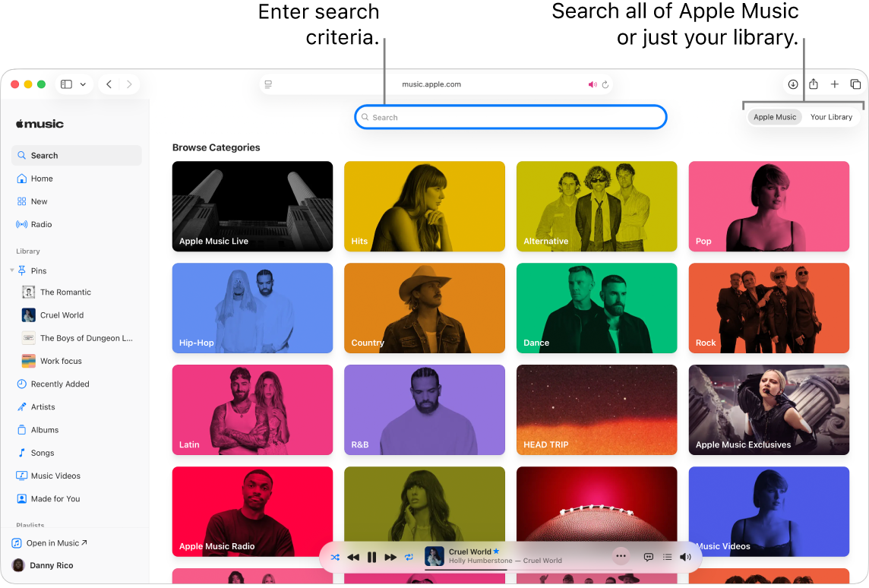869x588 pixels.
Task: Switch search scope to Your Library
Action: (831, 117)
